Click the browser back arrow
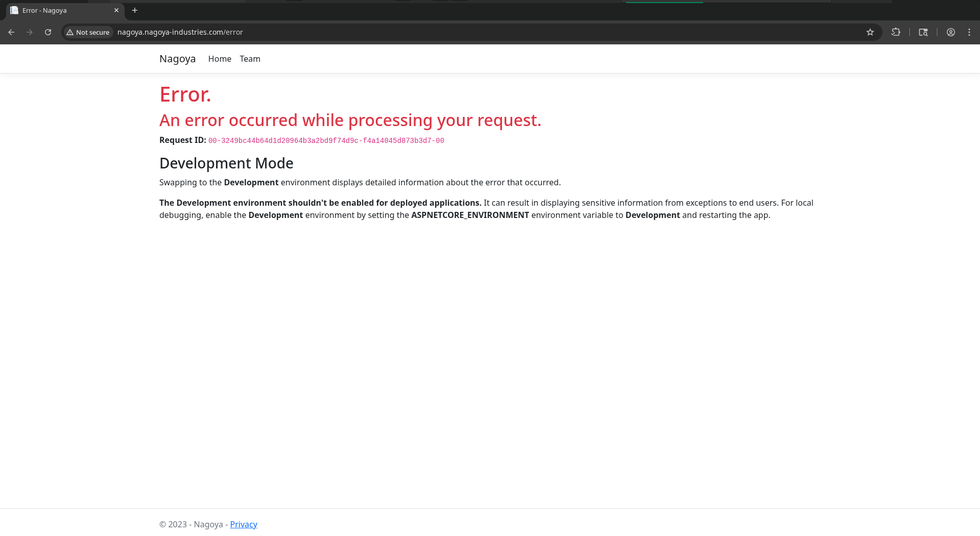 click(11, 32)
